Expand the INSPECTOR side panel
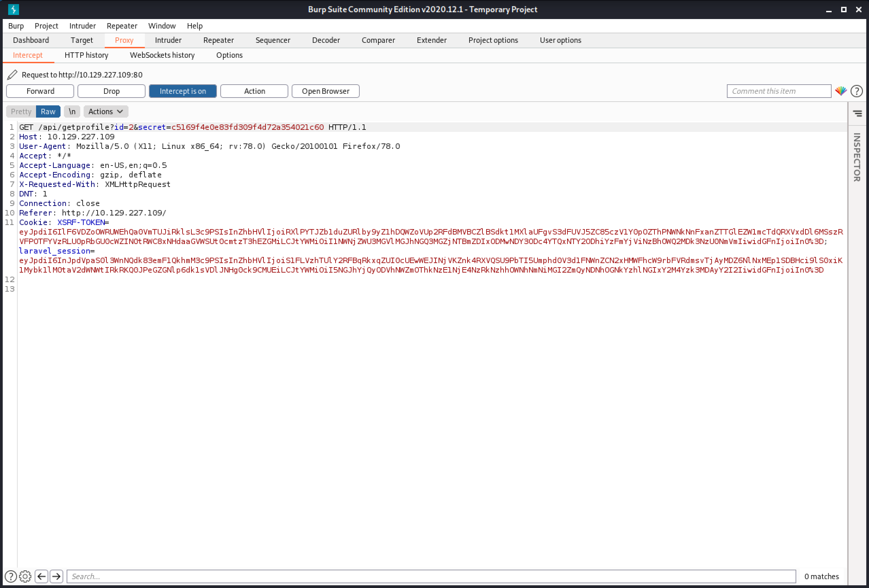The height and width of the screenshot is (588, 869). click(x=857, y=157)
